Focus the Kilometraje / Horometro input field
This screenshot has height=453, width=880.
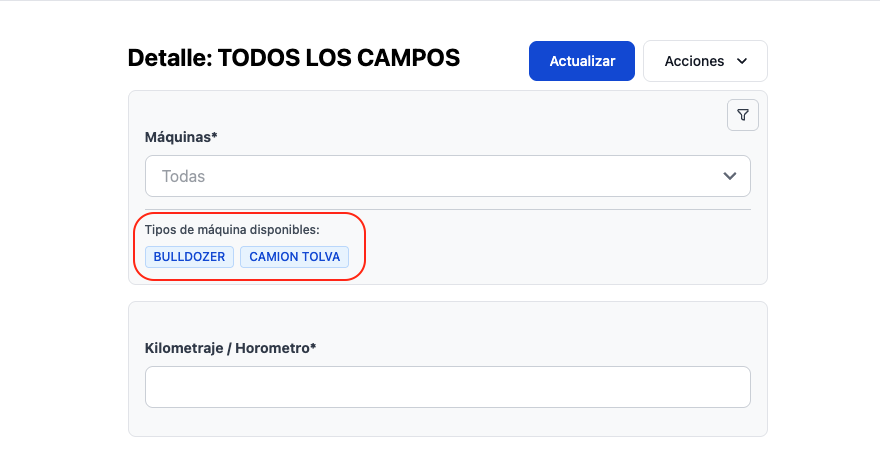(447, 387)
